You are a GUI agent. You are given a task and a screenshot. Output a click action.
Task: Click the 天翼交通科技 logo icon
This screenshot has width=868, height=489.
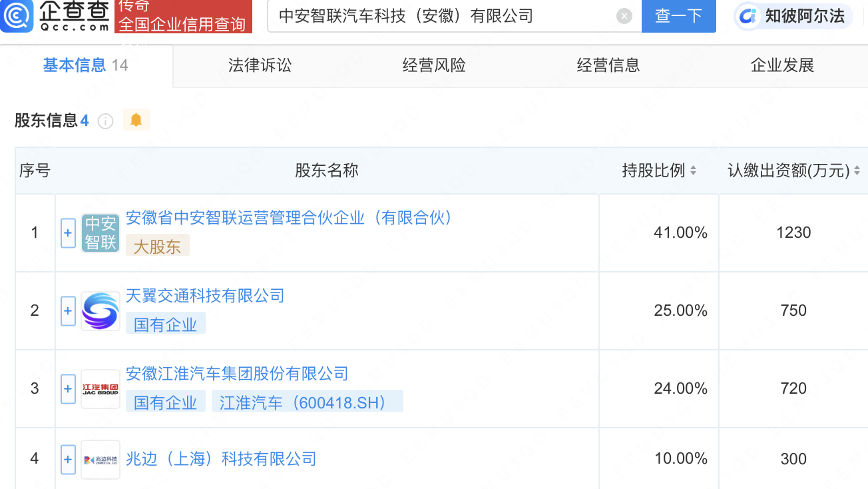(101, 310)
